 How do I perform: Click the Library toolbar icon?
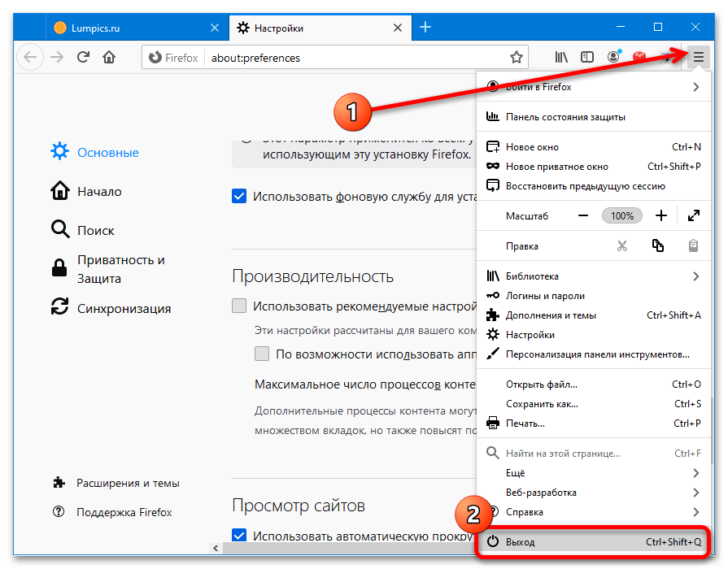[561, 57]
